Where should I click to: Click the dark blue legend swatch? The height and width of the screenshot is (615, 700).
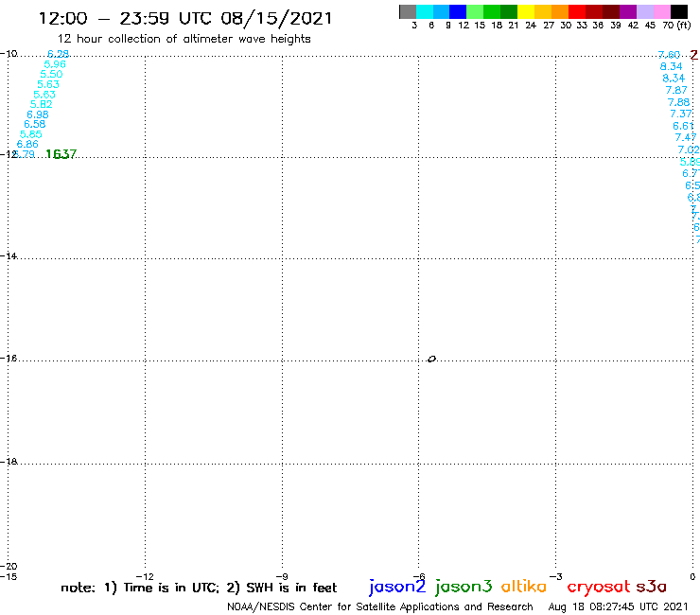458,11
